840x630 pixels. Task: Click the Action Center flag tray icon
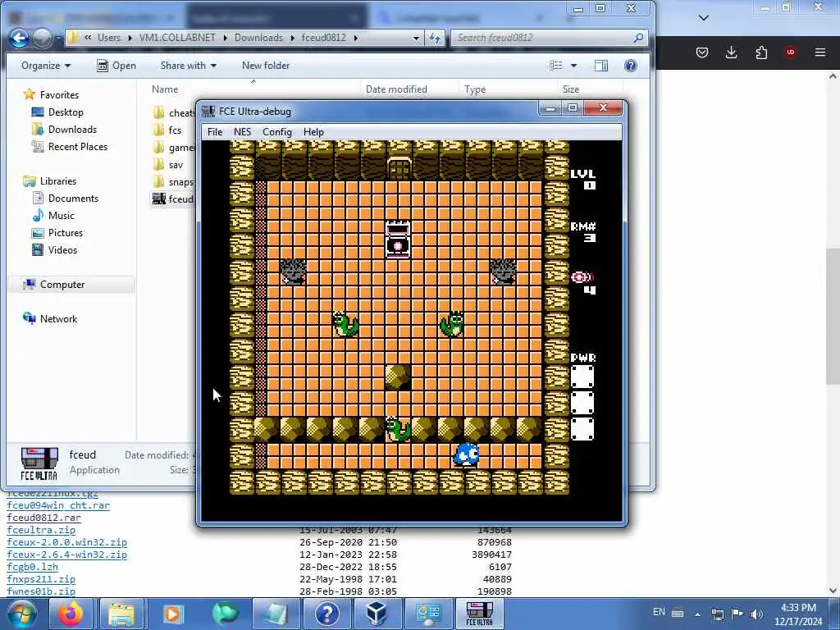coord(737,614)
